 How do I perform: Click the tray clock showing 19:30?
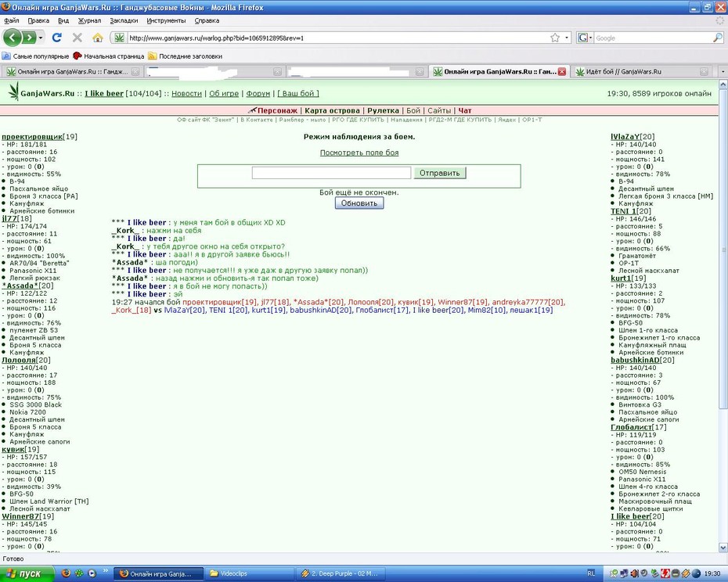point(712,573)
